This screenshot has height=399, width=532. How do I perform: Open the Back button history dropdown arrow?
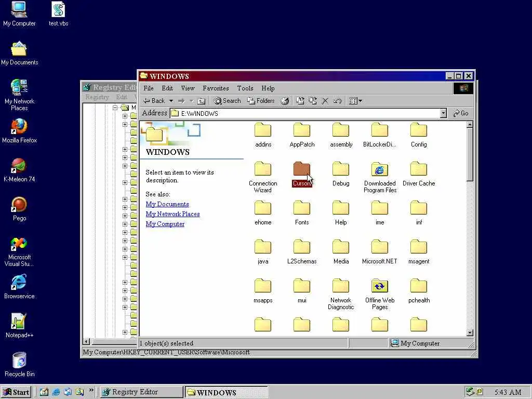[x=171, y=101]
